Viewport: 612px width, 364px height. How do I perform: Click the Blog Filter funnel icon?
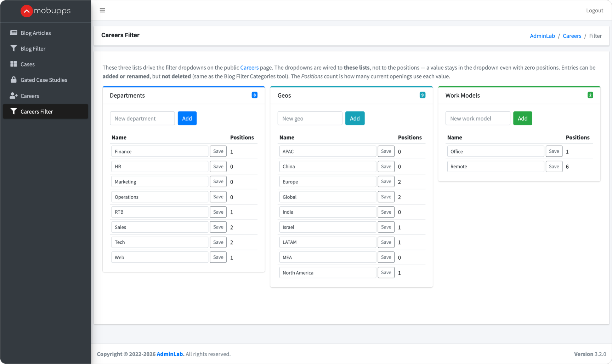click(x=13, y=48)
